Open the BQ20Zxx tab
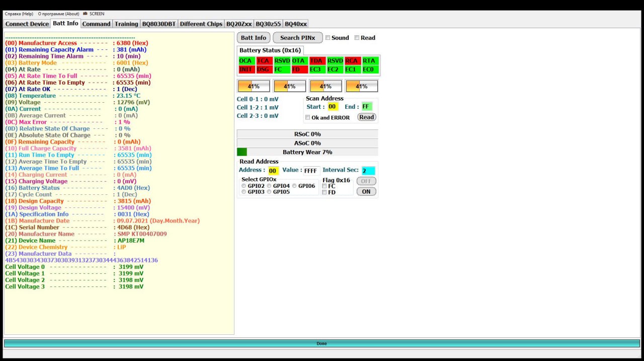This screenshot has width=644, height=361. [239, 24]
